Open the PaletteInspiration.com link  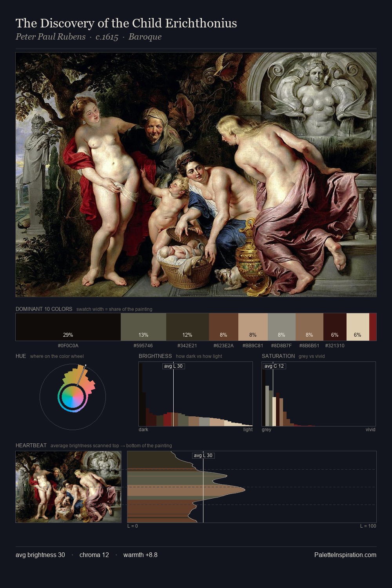[345, 555]
